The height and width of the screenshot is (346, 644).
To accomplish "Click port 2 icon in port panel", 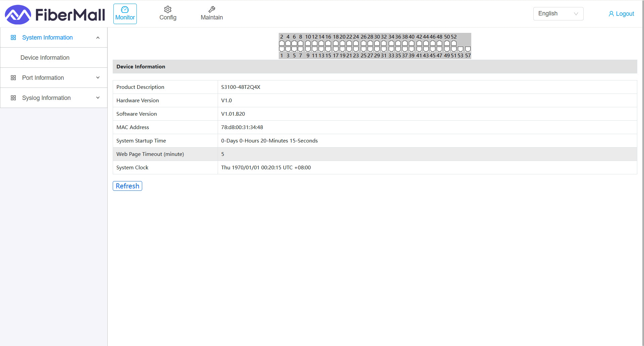I will [x=282, y=43].
